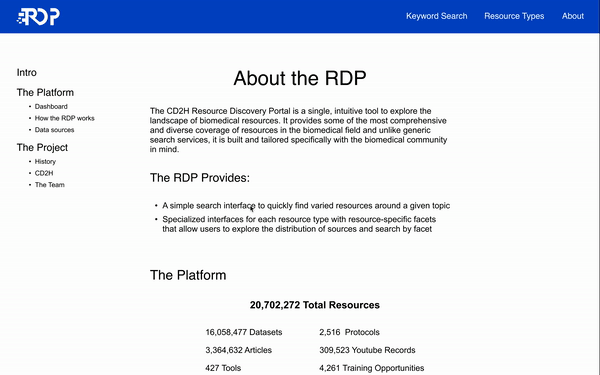Open How the RDP works link
Screen dimensions: 600x375
[x=64, y=118]
